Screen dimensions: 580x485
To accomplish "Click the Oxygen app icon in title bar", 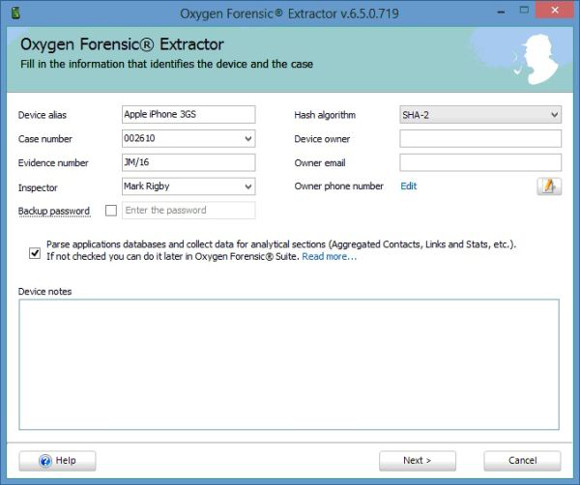I will tap(16, 14).
